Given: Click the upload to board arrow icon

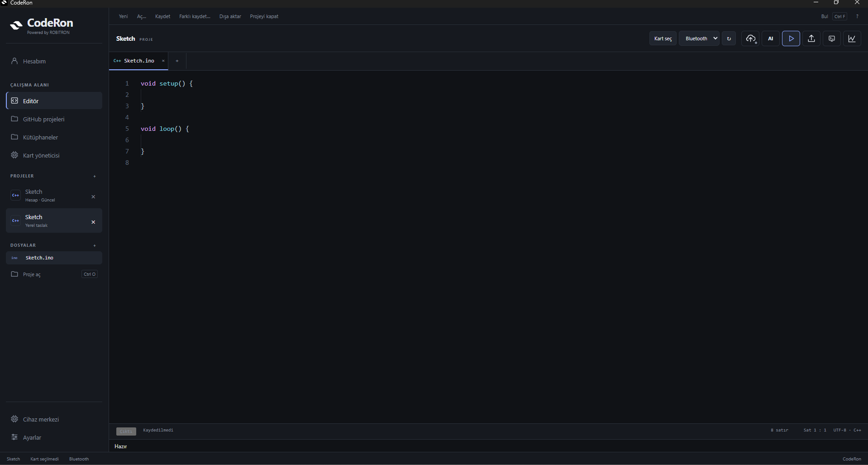Looking at the screenshot, I should pos(811,38).
